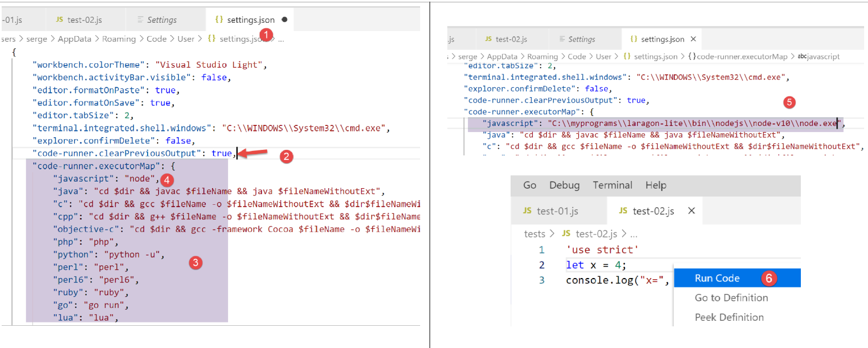Open the Debug menu
Image resolution: width=868 pixels, height=348 pixels.
click(x=564, y=185)
